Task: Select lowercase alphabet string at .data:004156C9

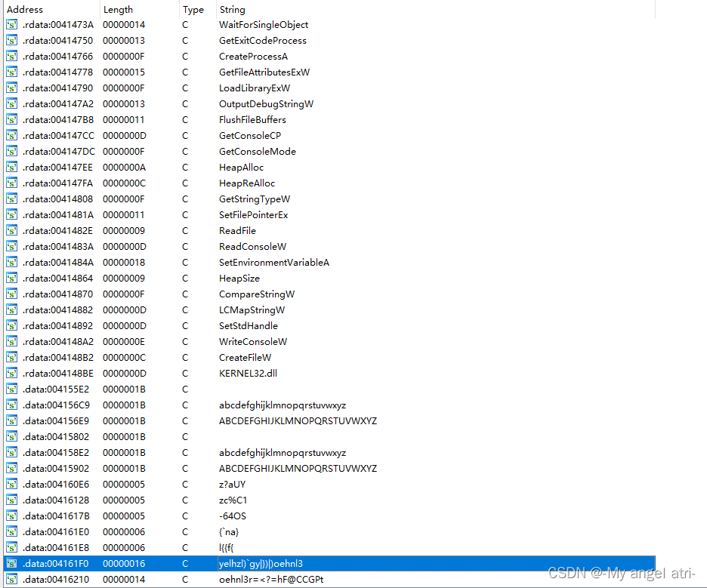Action: (x=282, y=405)
